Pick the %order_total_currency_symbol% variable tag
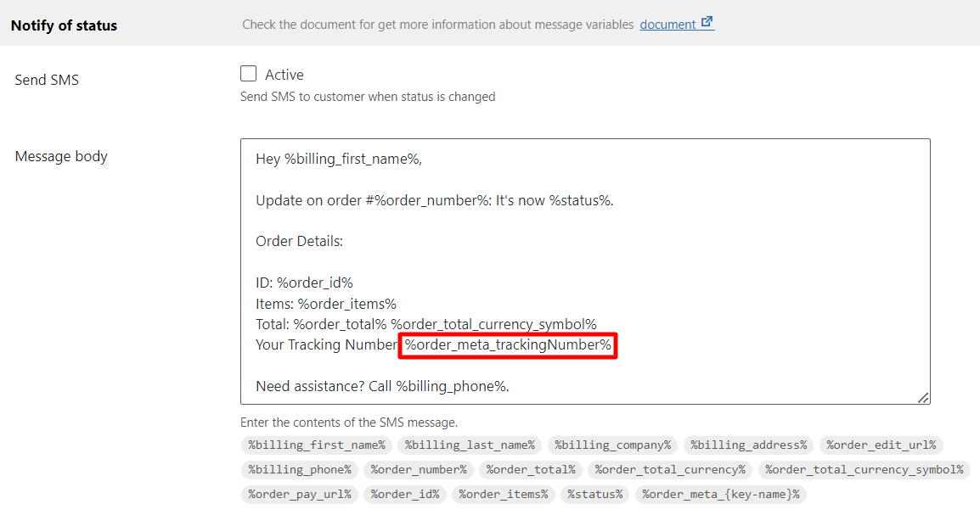 tap(865, 469)
